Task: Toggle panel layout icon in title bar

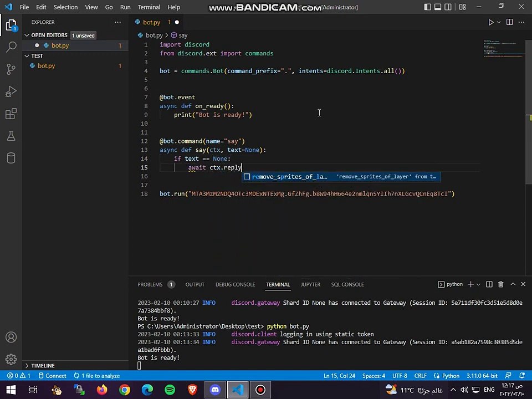Action: (438, 7)
